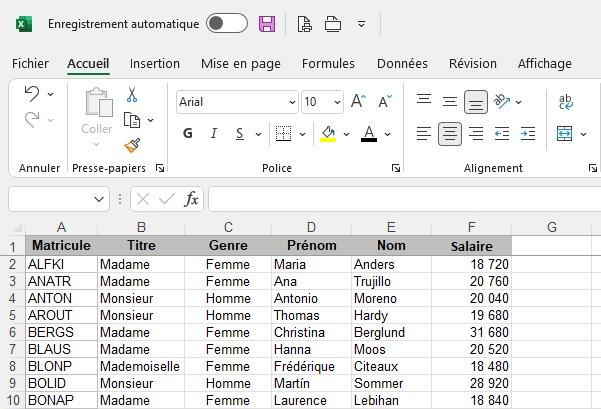Toggle the Center alignment icon
Screen dimensions: 601x409
[450, 134]
